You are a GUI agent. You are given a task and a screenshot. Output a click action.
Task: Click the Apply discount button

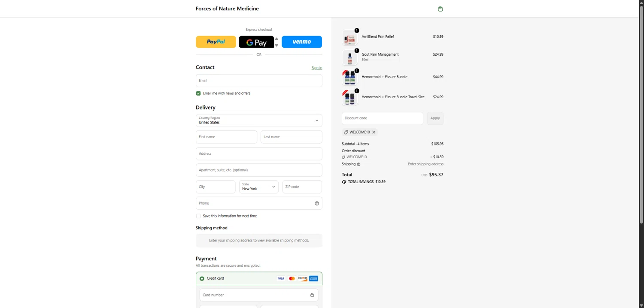tap(435, 118)
